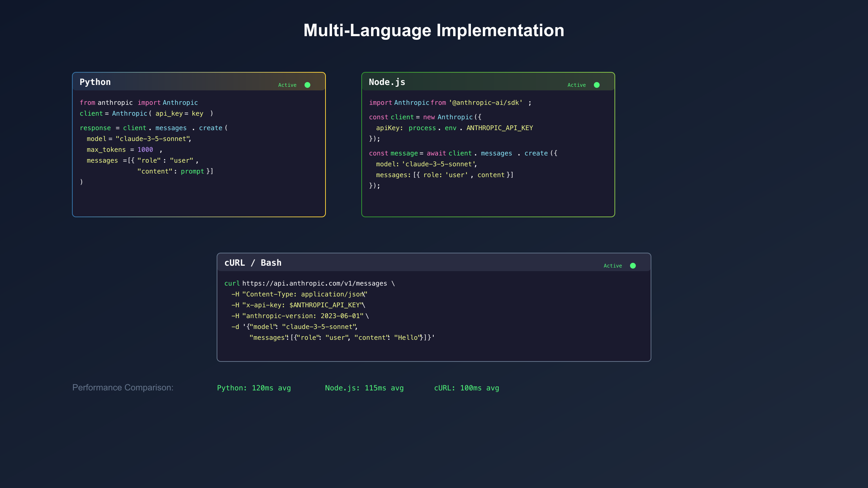Click the 'from anthropic import Anthropic' line
This screenshot has height=488, width=868.
coord(139,103)
